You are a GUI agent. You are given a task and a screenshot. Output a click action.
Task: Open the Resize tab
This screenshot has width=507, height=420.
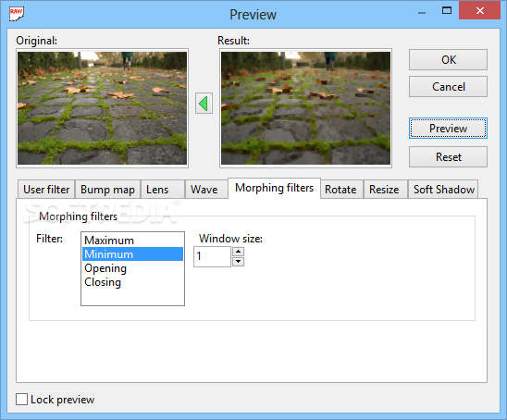pyautogui.click(x=386, y=190)
